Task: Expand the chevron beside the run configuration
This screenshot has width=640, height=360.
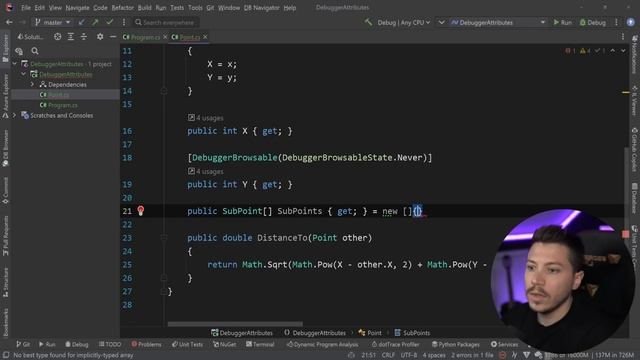Action: (441, 22)
